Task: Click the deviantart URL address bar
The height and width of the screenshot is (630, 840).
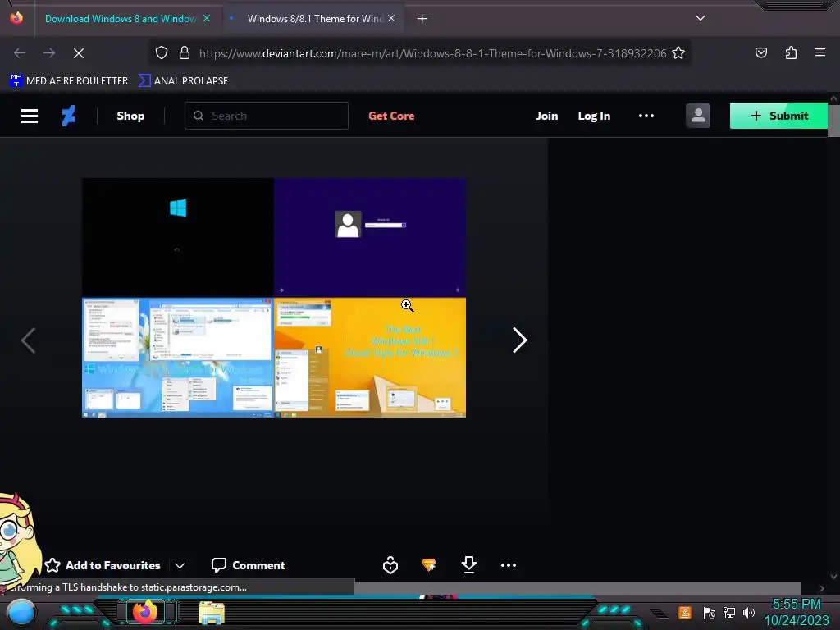Action: click(x=433, y=53)
